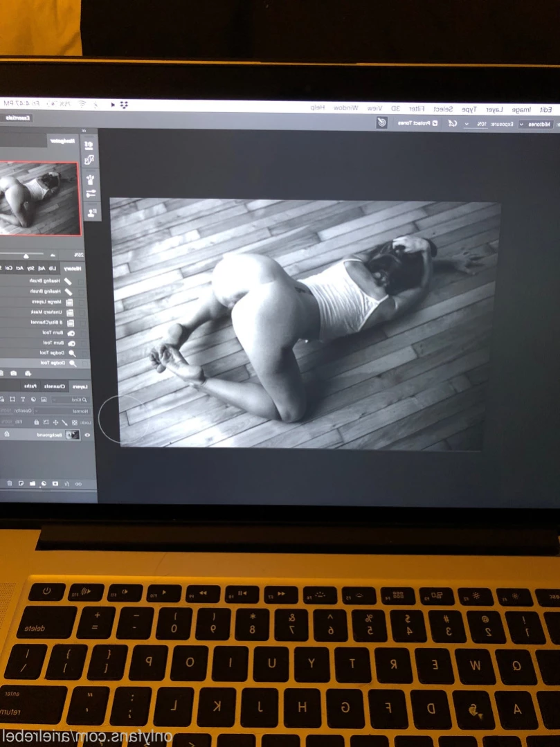Delete layer using trash icon
The width and height of the screenshot is (560, 747).
pyautogui.click(x=10, y=483)
